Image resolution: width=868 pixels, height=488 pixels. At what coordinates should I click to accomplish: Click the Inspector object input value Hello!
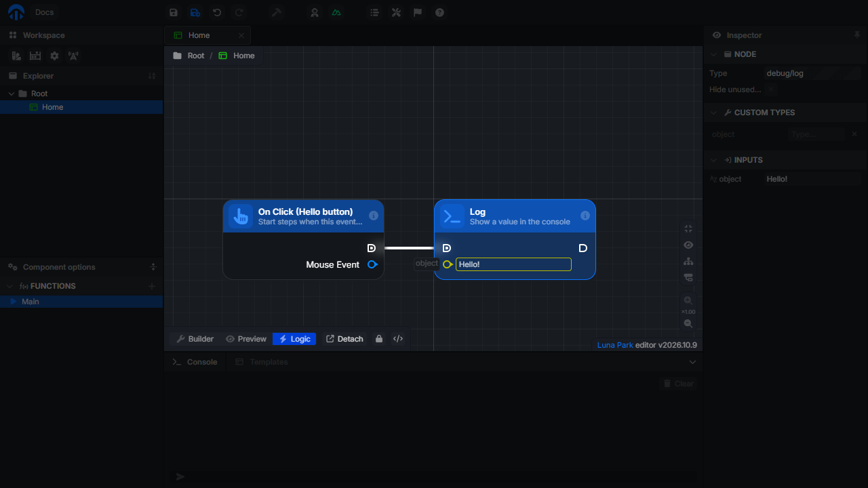[x=811, y=179]
